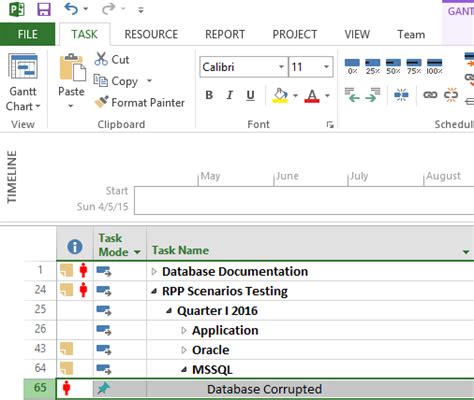This screenshot has width=474, height=400.
Task: Undo the last action
Action: (71, 9)
